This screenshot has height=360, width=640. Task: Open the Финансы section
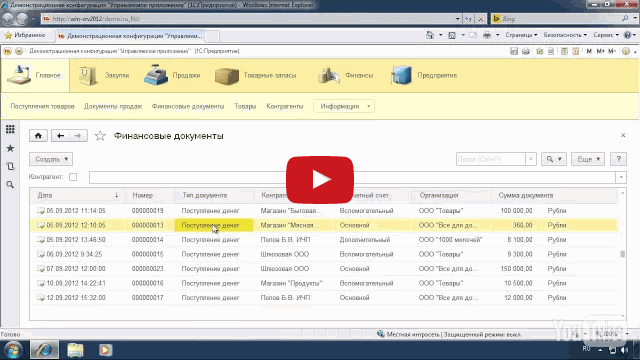click(x=345, y=76)
